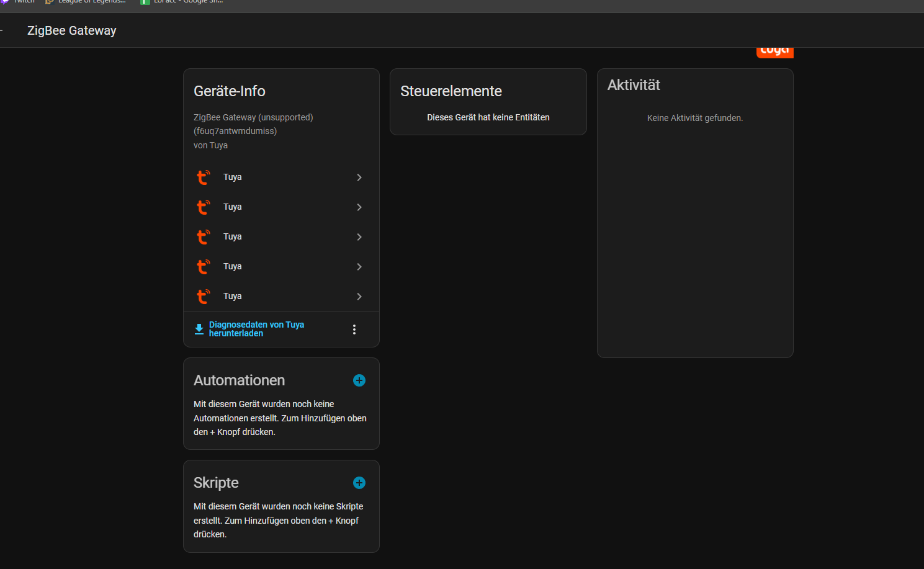Click the second Tuya logo icon in the list
The image size is (924, 569).
click(204, 207)
